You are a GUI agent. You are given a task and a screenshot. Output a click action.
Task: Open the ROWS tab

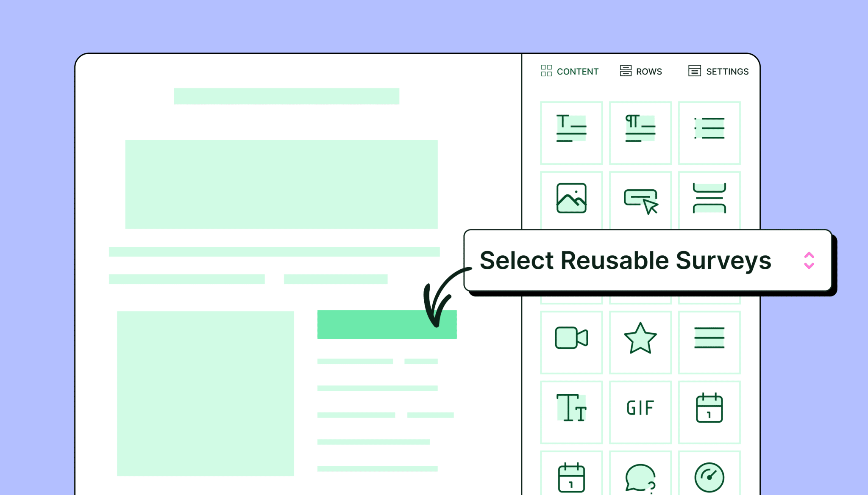point(641,71)
